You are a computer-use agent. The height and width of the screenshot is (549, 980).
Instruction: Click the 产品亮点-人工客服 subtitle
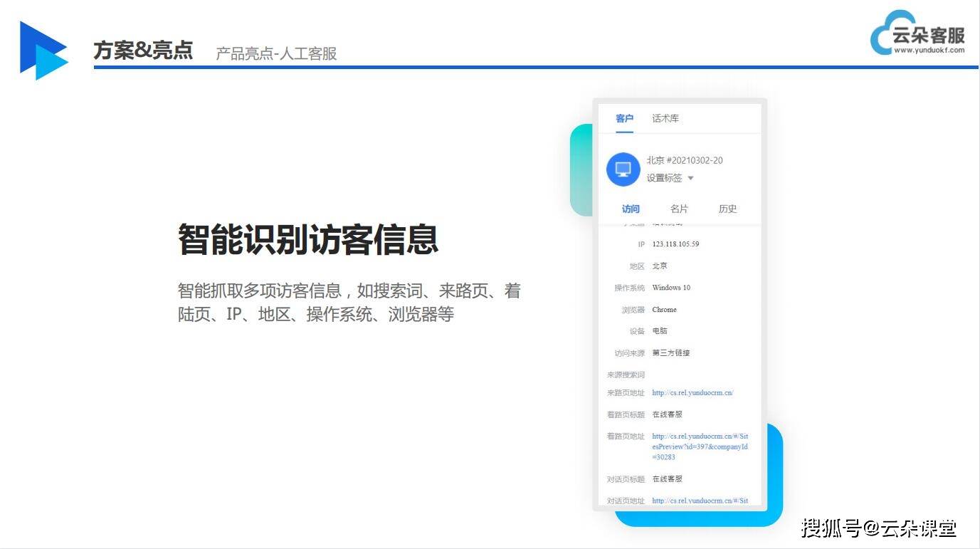click(275, 53)
